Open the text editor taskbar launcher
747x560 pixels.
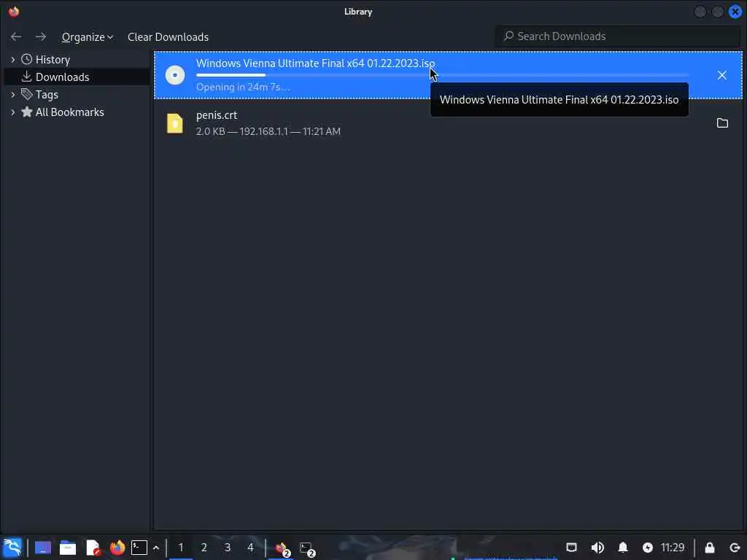[93, 548]
